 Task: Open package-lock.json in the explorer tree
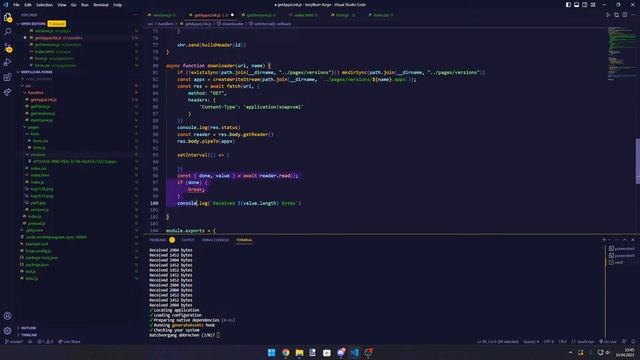(41, 258)
